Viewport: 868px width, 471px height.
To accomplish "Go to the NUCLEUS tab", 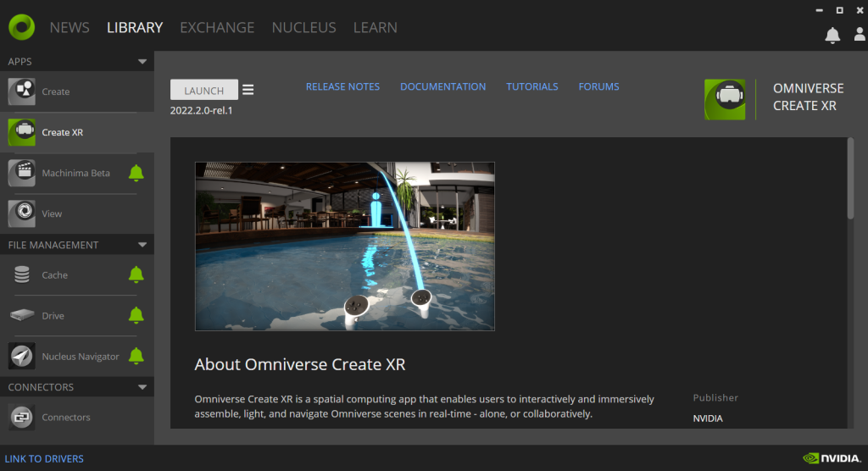I will coord(303,27).
